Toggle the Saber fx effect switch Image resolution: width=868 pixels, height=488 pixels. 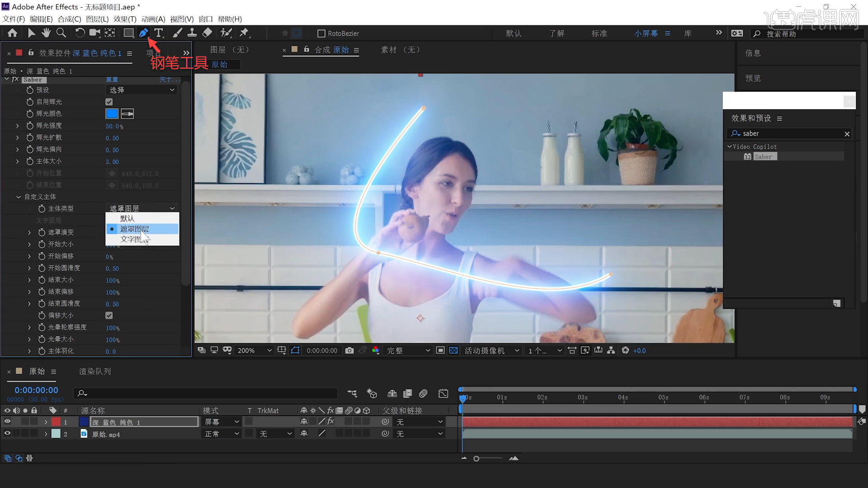[x=15, y=80]
